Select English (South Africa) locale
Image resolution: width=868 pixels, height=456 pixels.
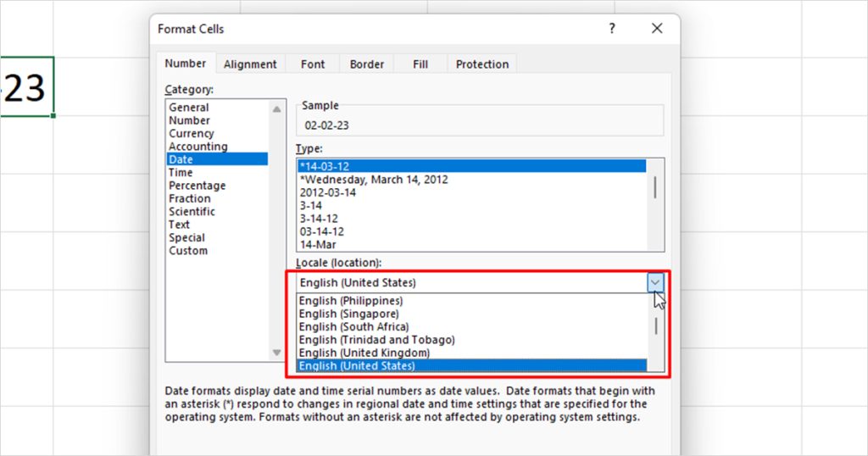(x=471, y=326)
